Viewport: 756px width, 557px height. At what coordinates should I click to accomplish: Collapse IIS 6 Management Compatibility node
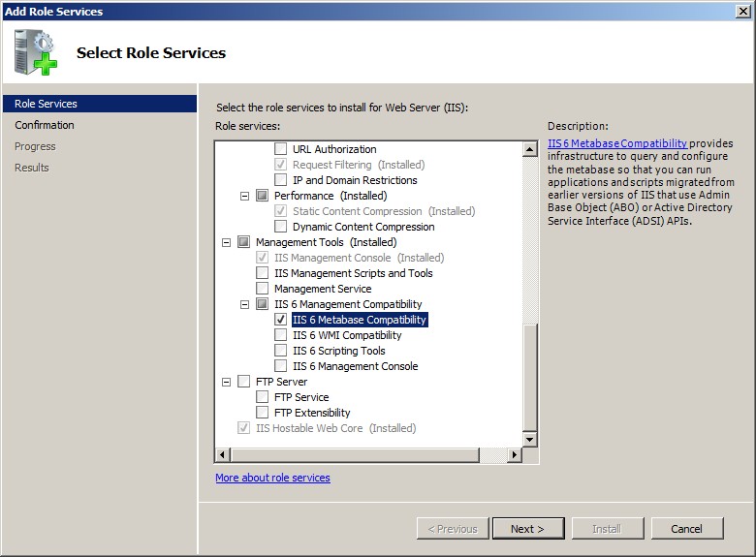(245, 304)
